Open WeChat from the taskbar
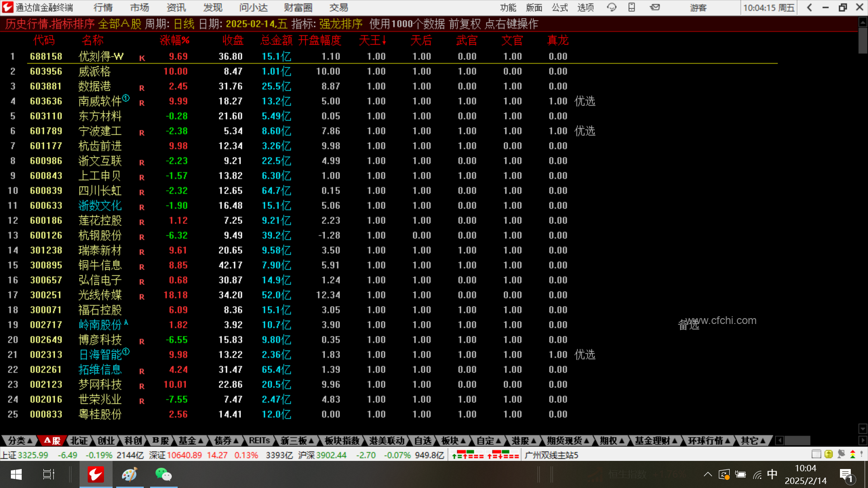The image size is (868, 488). pyautogui.click(x=163, y=474)
